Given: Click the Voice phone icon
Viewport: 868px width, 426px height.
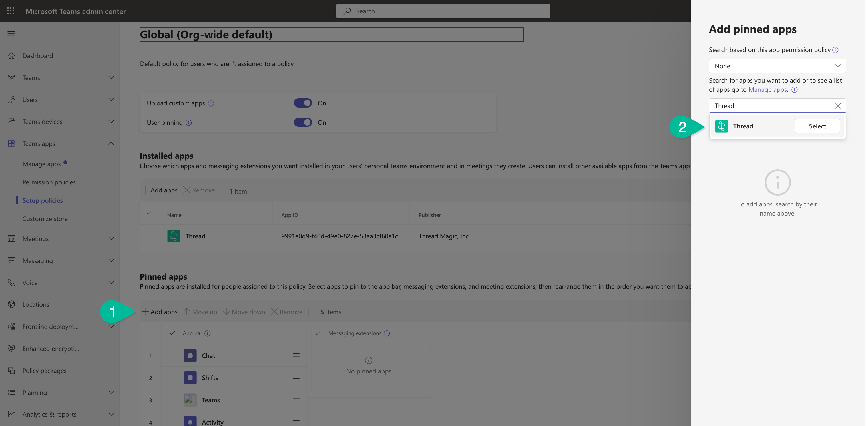Looking at the screenshot, I should 11,282.
